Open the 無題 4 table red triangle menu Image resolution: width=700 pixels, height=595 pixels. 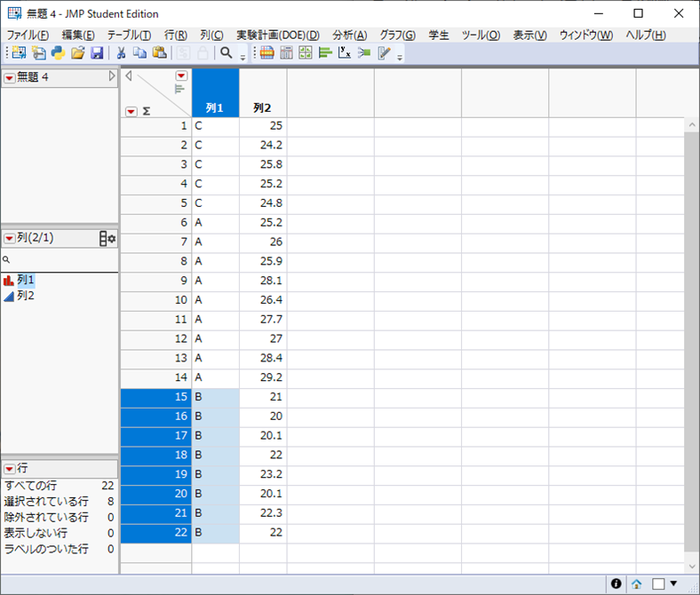tap(9, 78)
